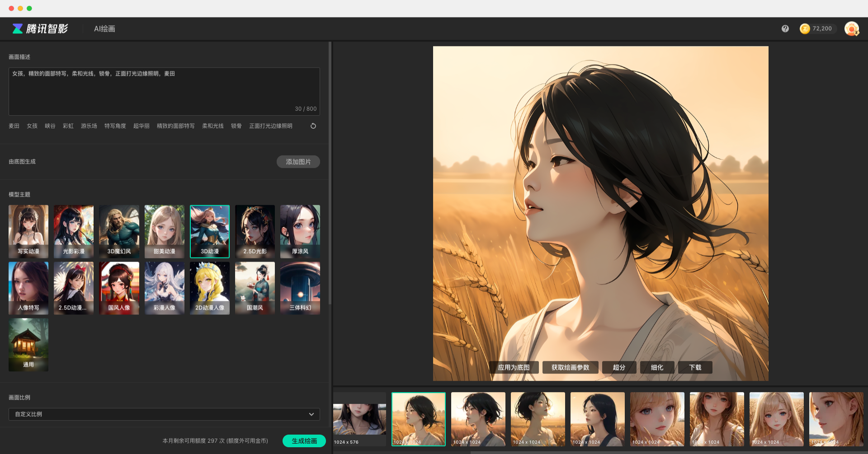Pick the 写实动漫 model theme
The image size is (868, 454).
(x=28, y=231)
